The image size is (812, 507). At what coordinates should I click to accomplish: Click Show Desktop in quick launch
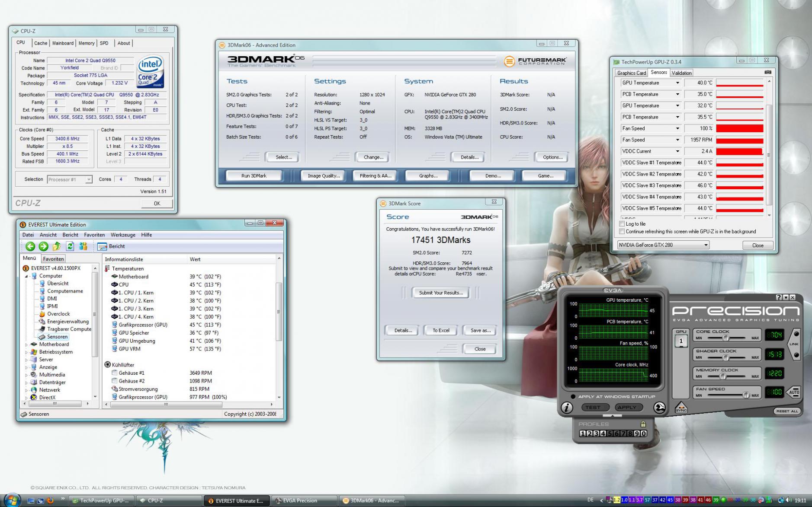(x=31, y=501)
